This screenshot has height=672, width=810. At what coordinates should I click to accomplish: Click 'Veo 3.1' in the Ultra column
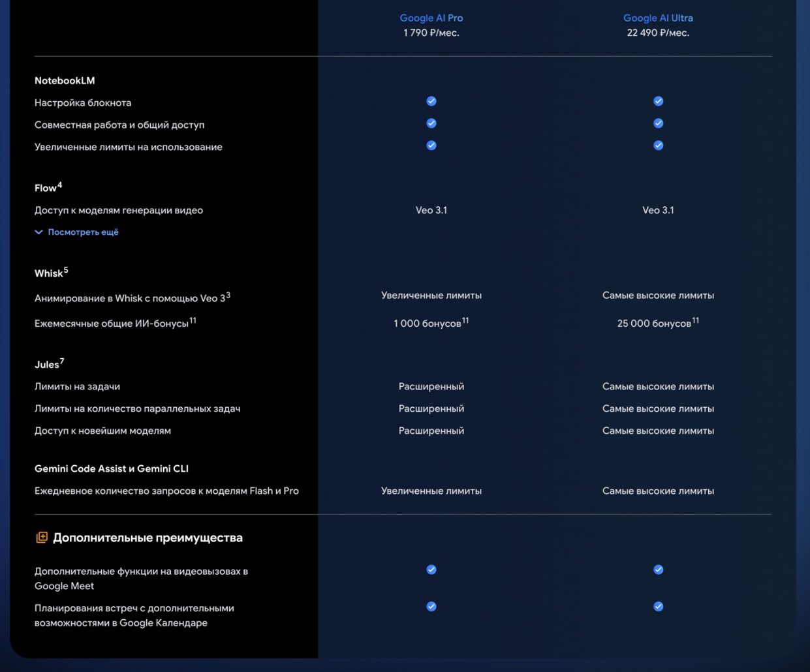click(658, 210)
